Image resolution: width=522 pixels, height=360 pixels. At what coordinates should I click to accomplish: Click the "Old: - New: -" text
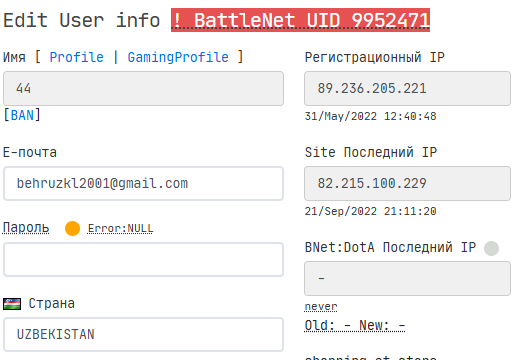(355, 325)
